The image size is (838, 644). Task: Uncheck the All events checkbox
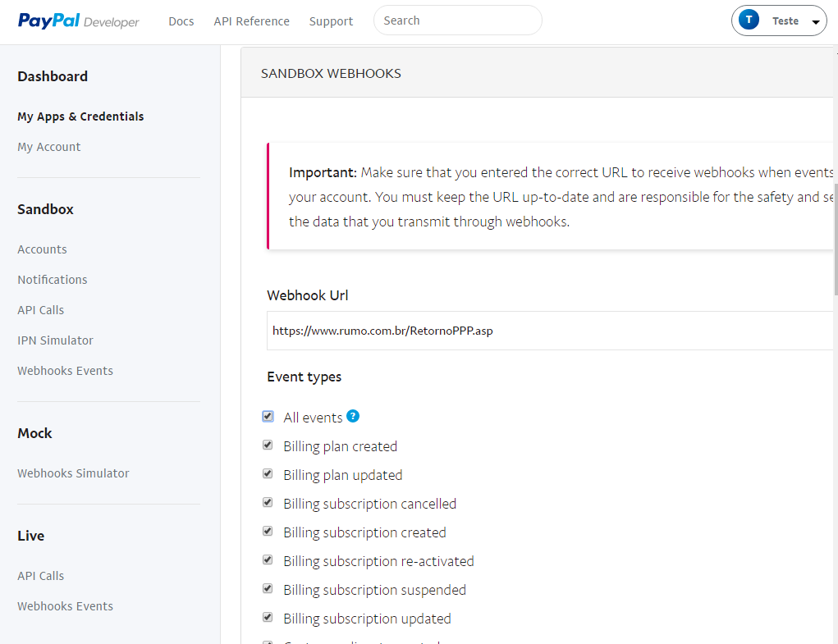coord(268,417)
